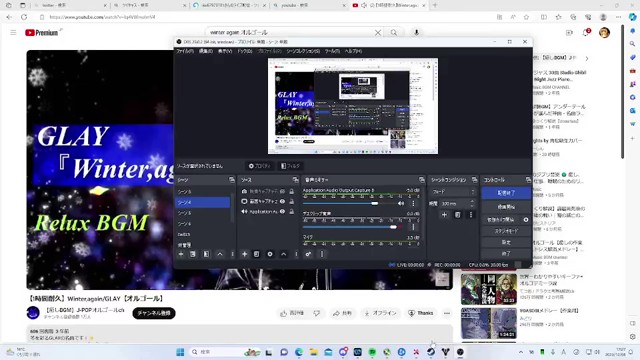This screenshot has width=640, height=360.
Task: Open the scene transition type dropdown
Action: pyautogui.click(x=453, y=191)
